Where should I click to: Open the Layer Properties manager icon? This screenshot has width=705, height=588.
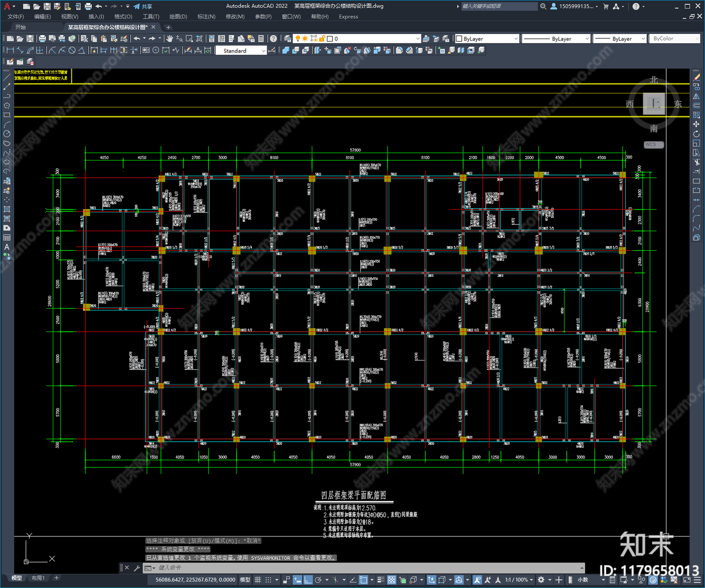[288, 39]
